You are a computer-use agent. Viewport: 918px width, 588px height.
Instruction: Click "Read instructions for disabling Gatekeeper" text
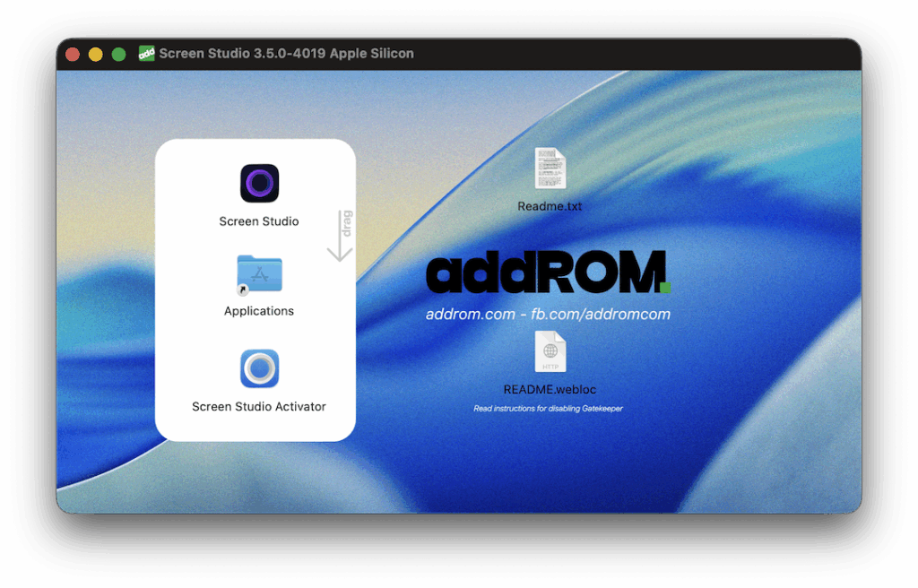pyautogui.click(x=548, y=409)
